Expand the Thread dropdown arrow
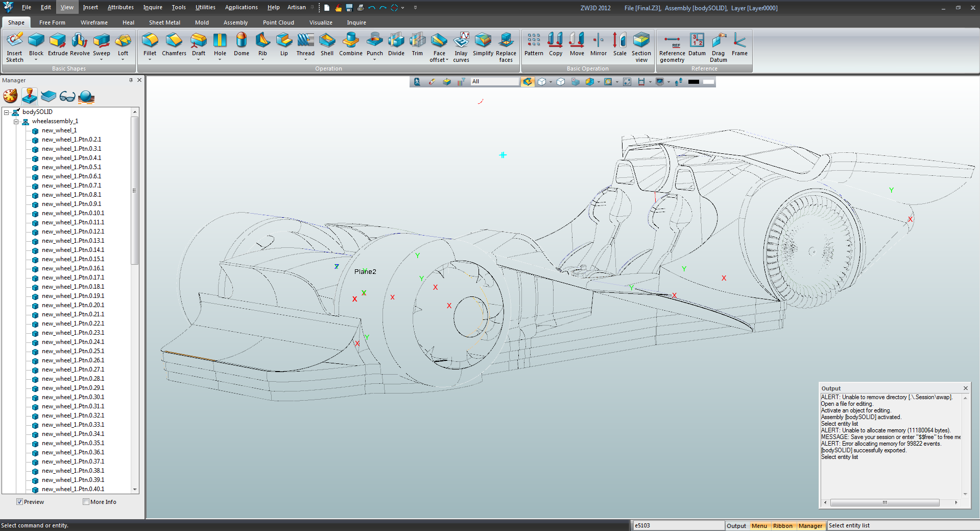The height and width of the screenshot is (531, 980). point(305,60)
